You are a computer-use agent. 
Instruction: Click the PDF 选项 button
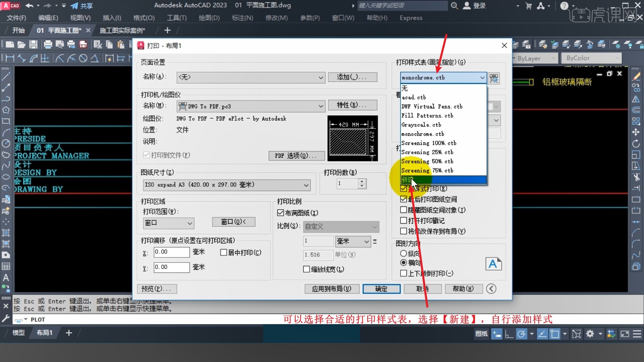click(297, 156)
